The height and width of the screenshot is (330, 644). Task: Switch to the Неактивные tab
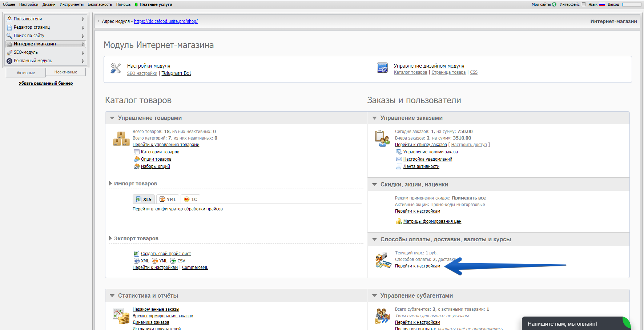(x=66, y=72)
